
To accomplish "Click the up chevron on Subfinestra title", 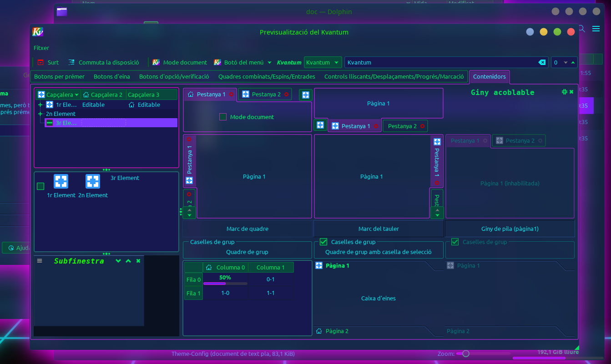I will [x=128, y=261].
